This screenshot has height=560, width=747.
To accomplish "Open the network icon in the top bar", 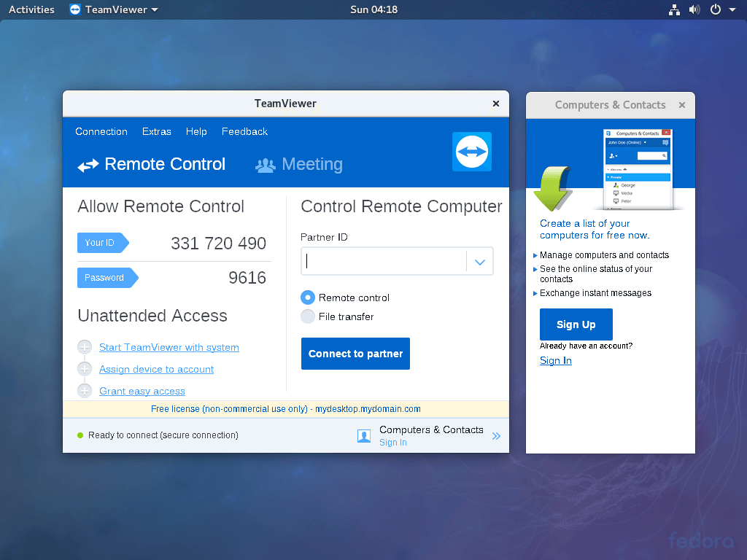I will coord(674,9).
